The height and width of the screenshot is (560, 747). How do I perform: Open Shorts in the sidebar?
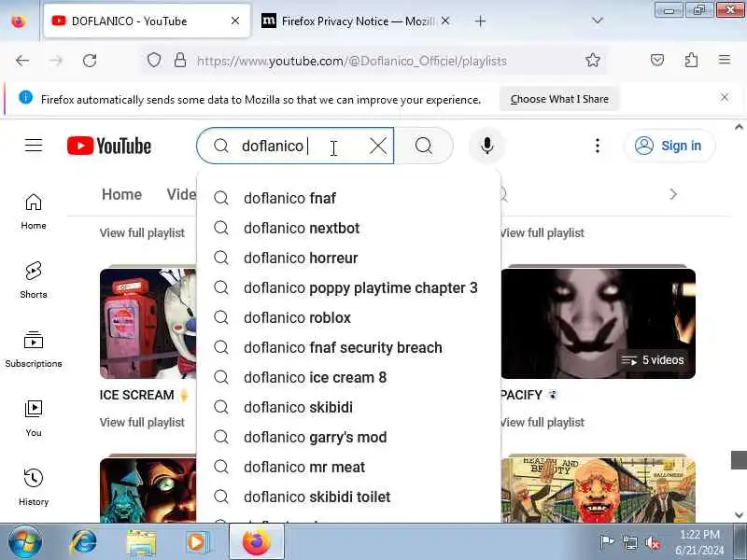pos(34,280)
